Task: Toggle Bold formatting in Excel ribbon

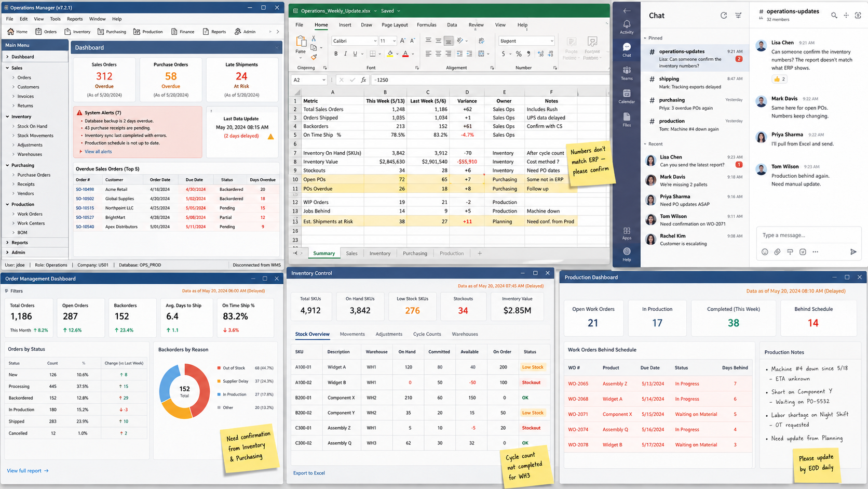Action: pyautogui.click(x=336, y=54)
